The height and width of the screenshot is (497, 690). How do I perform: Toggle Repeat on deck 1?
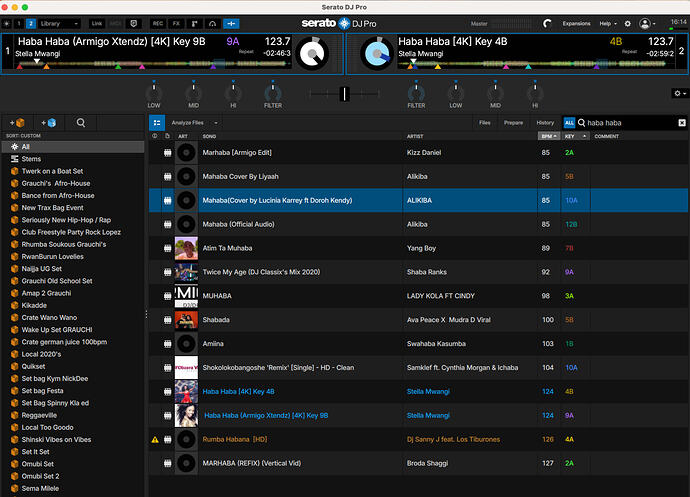(x=246, y=52)
